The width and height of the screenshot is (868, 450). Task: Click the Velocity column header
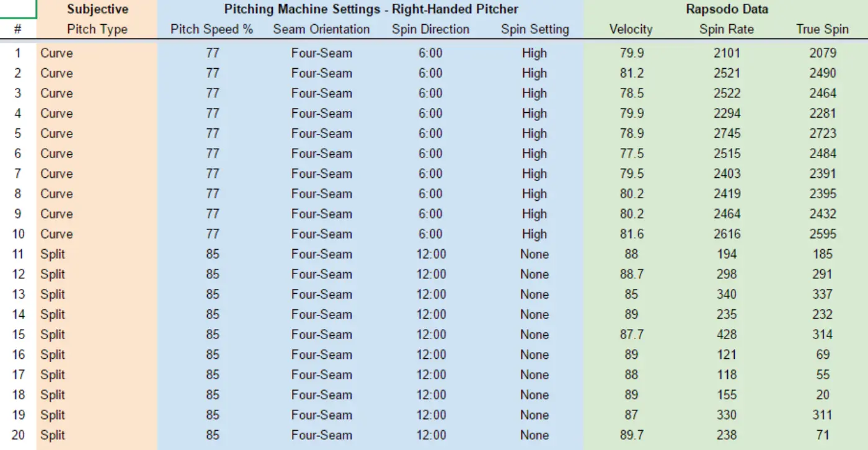coord(631,29)
